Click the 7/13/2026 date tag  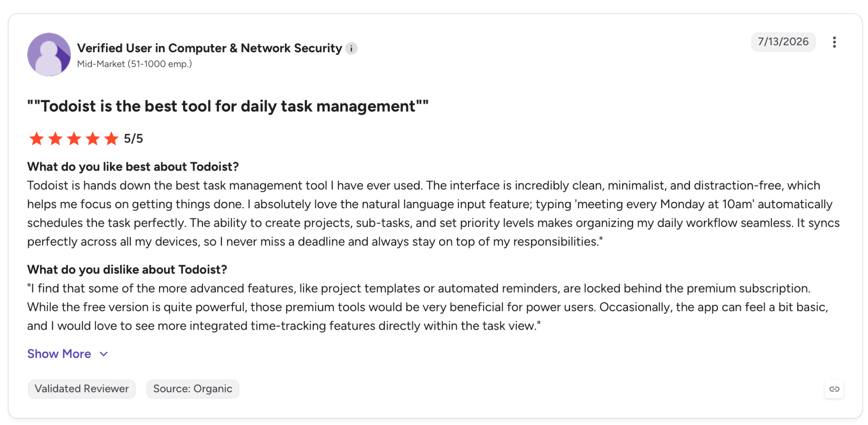(x=783, y=42)
